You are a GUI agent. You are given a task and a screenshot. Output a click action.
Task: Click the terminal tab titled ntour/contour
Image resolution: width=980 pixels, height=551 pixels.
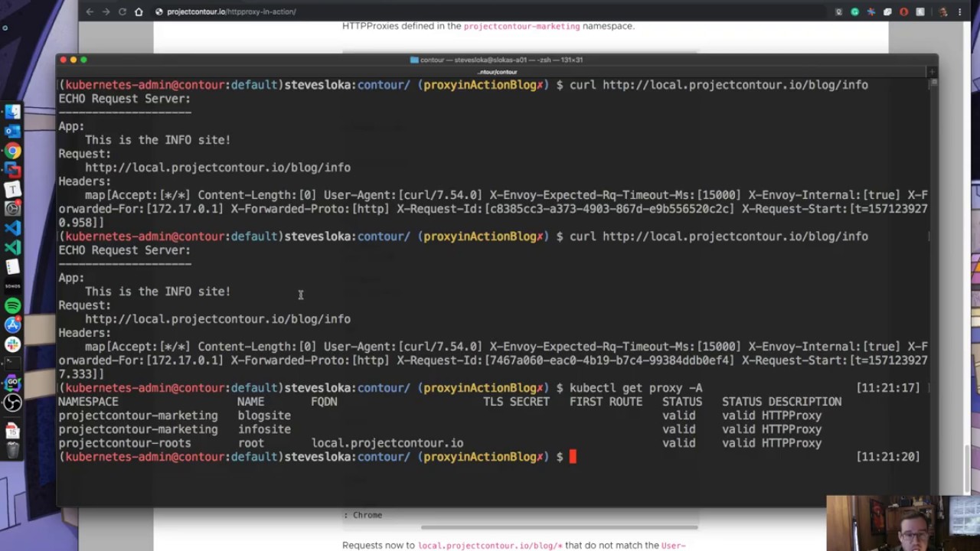[497, 72]
